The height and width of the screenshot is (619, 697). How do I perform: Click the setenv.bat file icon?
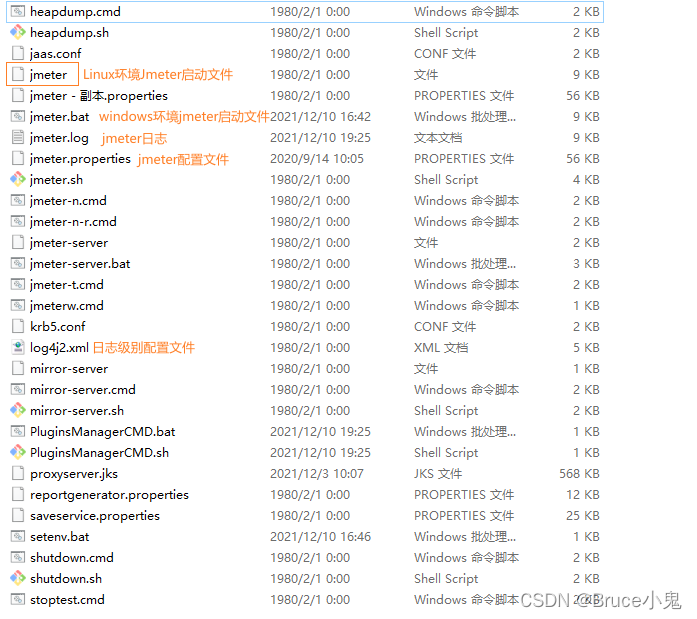tap(18, 536)
